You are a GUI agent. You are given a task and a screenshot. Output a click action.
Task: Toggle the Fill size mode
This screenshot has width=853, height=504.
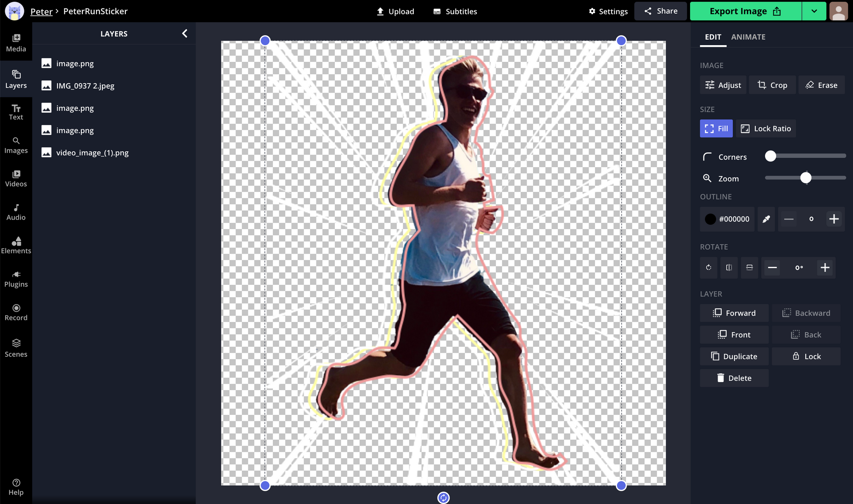coord(716,128)
